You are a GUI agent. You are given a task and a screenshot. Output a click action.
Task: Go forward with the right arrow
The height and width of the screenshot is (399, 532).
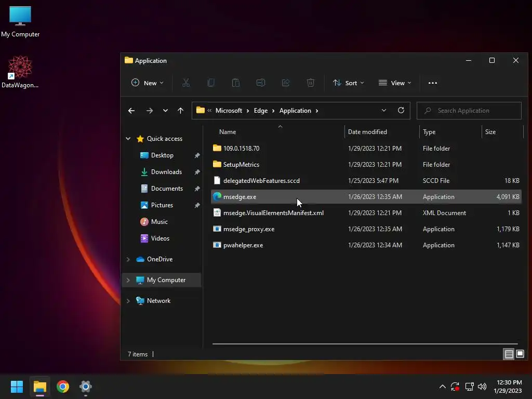149,111
